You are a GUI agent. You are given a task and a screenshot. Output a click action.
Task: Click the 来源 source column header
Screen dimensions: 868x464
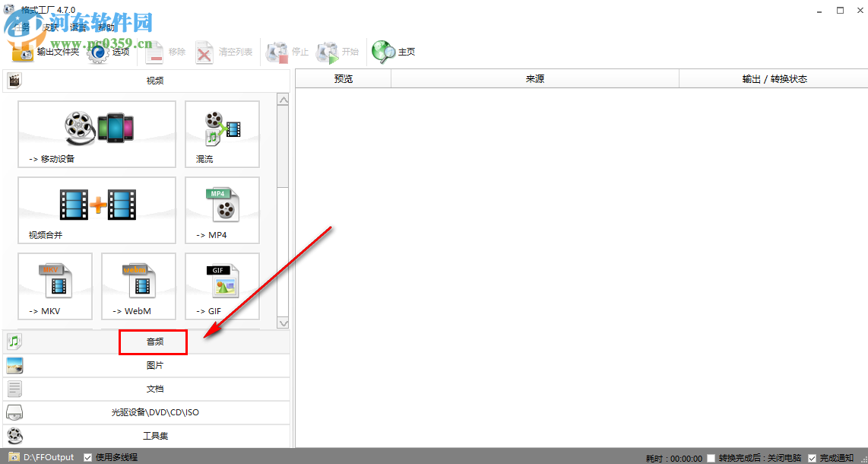click(x=535, y=78)
